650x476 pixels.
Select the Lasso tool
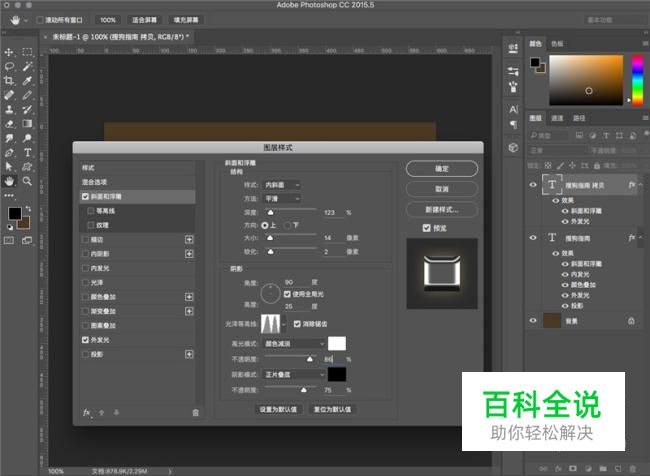click(x=9, y=66)
